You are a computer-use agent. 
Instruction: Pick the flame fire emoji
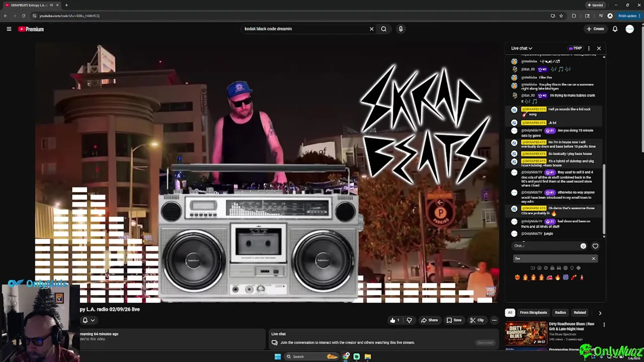click(557, 278)
